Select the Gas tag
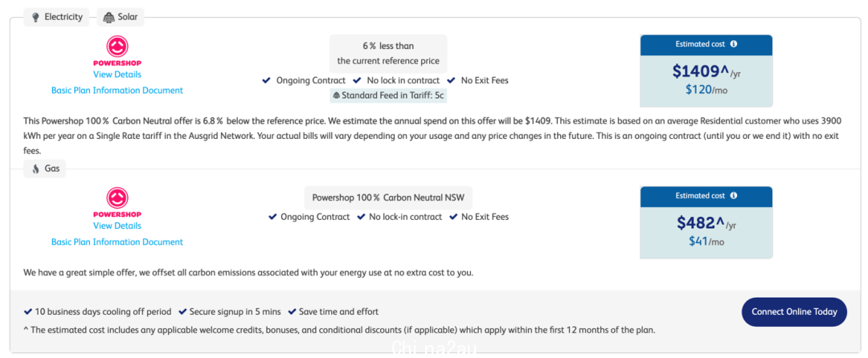868x358 pixels. (x=45, y=169)
